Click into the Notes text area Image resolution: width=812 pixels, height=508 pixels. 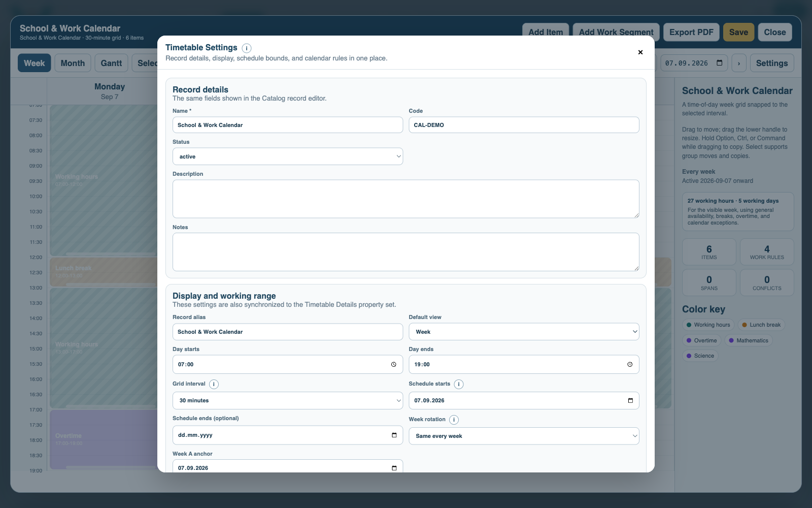click(406, 252)
